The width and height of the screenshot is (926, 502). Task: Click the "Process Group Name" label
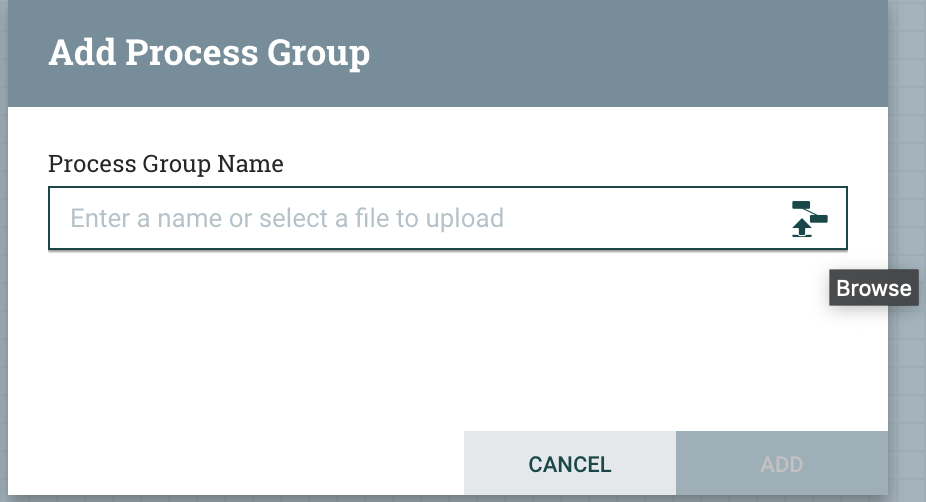click(166, 164)
